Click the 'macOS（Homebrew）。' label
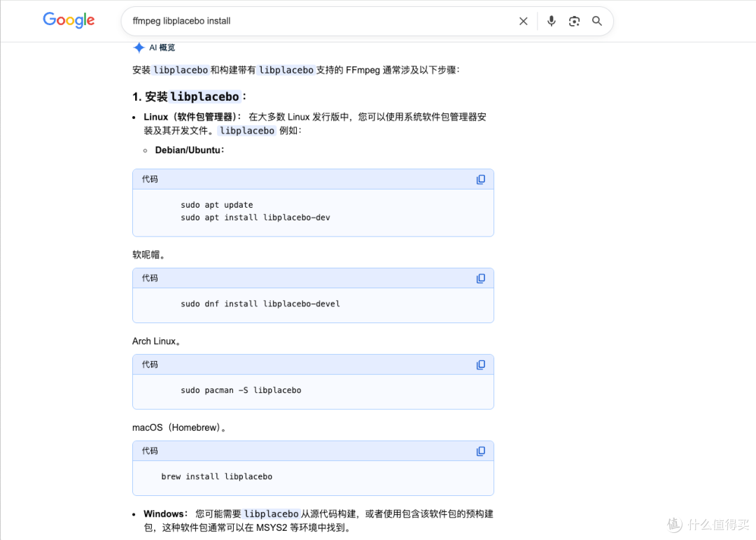 [179, 428]
